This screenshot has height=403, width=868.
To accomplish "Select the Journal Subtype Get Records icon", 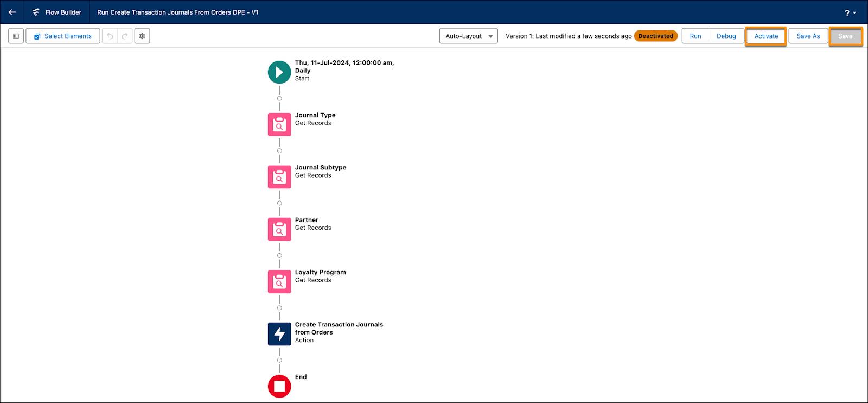I will 279,177.
